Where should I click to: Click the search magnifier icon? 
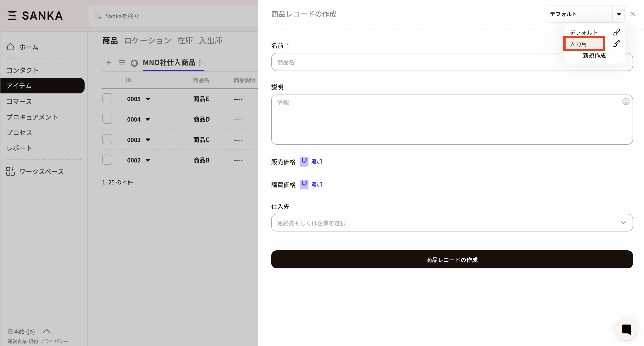click(98, 16)
